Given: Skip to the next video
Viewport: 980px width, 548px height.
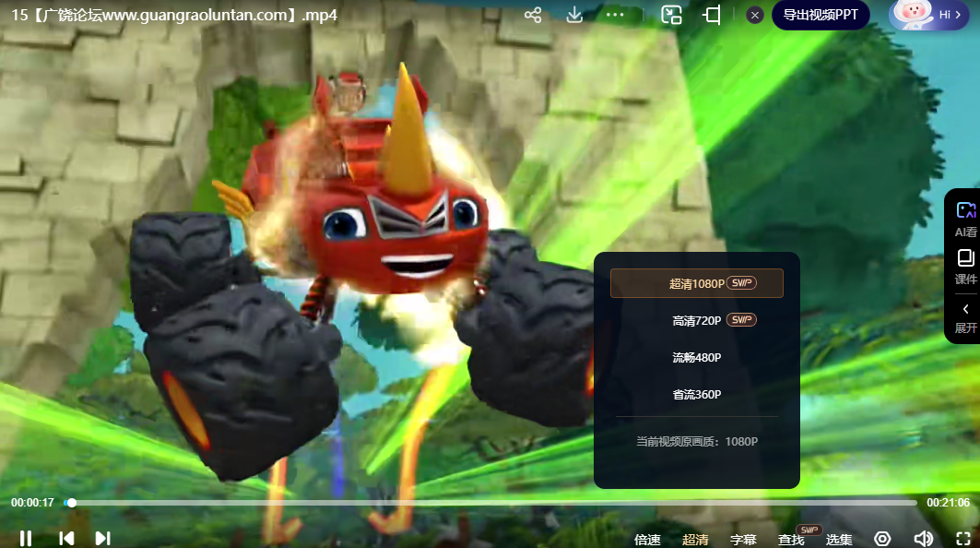Looking at the screenshot, I should click(103, 538).
